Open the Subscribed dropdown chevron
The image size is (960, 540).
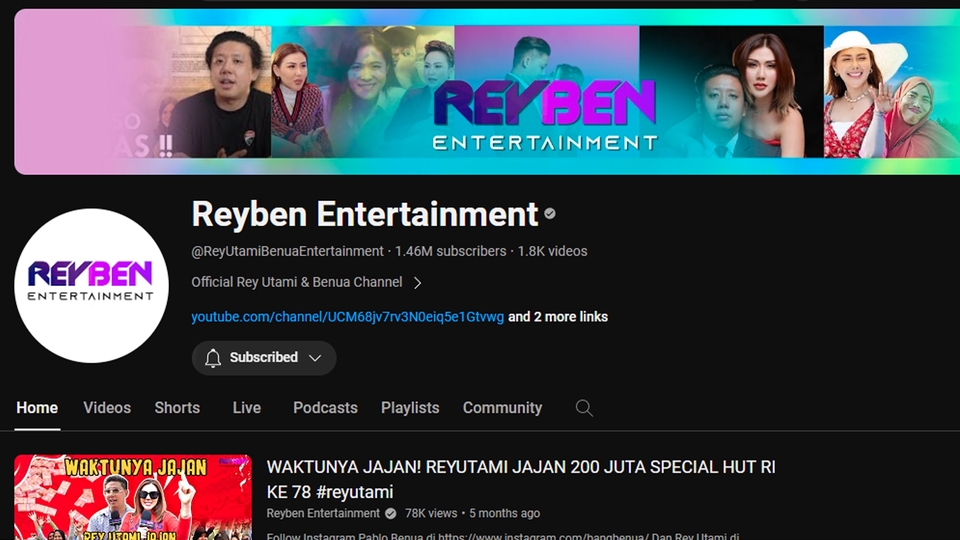315,358
